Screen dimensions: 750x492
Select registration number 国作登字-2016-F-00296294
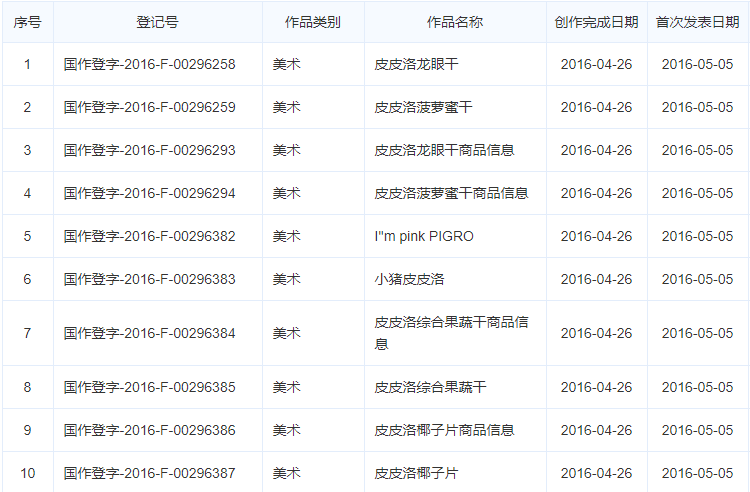(x=150, y=193)
